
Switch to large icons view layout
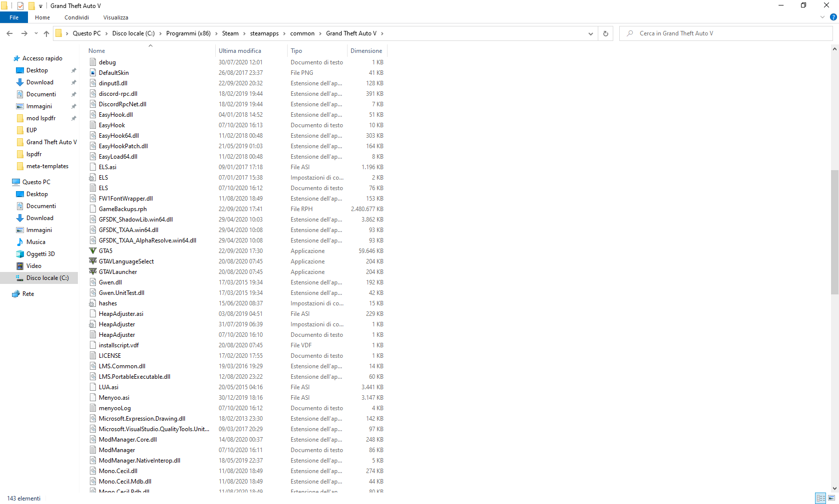[832, 498]
